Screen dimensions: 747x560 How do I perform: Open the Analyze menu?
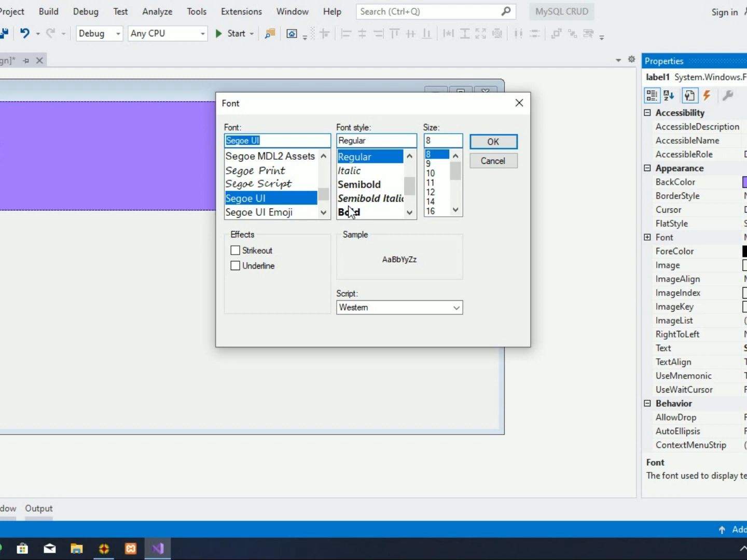click(x=157, y=11)
